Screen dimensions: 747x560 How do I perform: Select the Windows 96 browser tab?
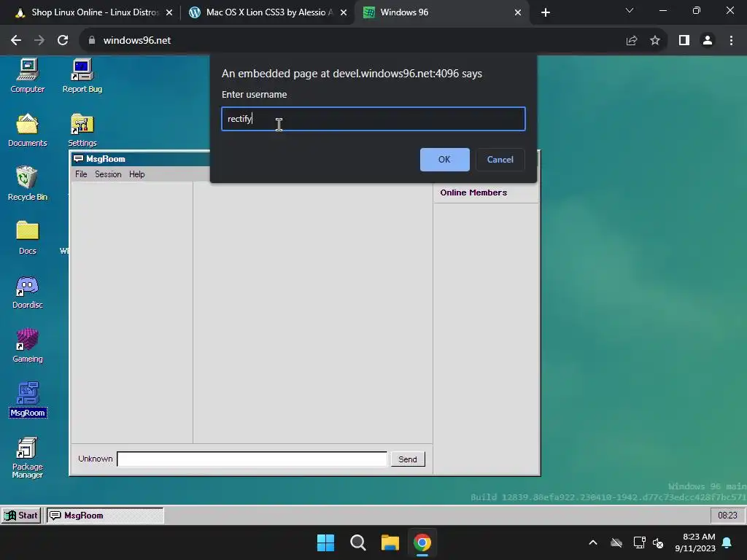pos(441,12)
